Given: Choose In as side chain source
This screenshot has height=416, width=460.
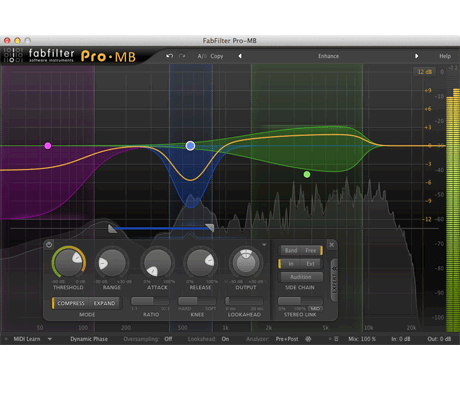Looking at the screenshot, I should [291, 264].
